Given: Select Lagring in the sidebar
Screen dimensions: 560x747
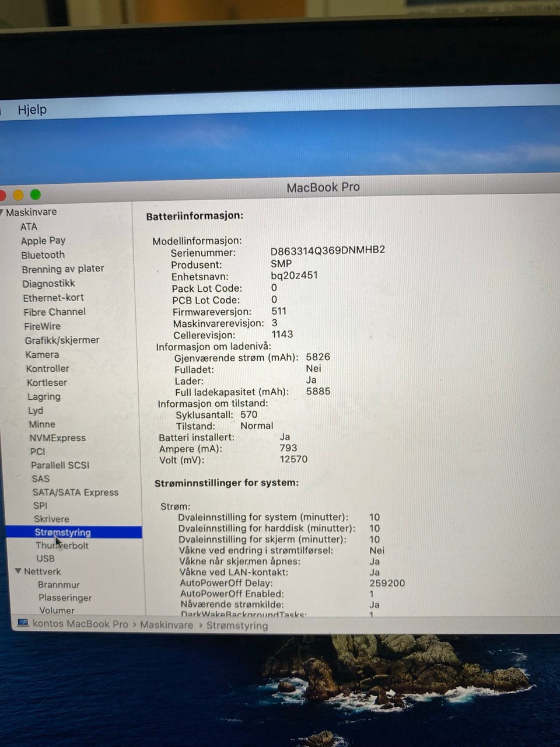Looking at the screenshot, I should (44, 397).
